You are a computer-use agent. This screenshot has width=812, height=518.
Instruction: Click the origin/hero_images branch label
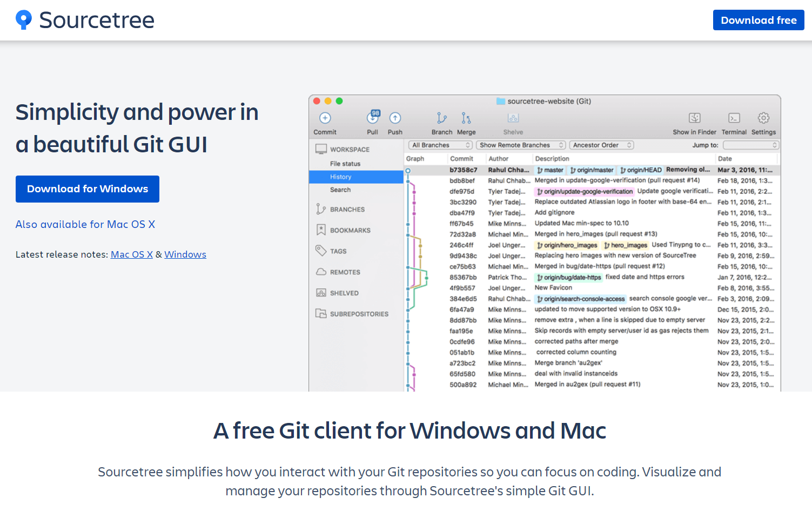tap(567, 245)
